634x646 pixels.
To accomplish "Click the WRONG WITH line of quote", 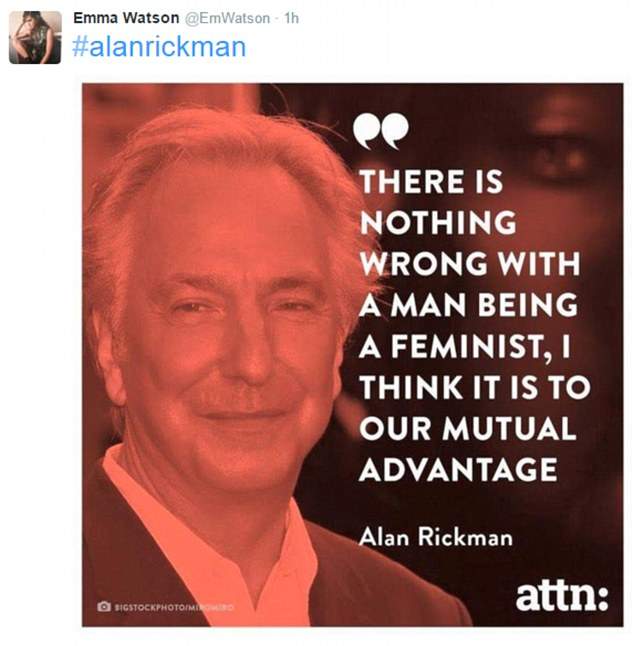I will (470, 263).
